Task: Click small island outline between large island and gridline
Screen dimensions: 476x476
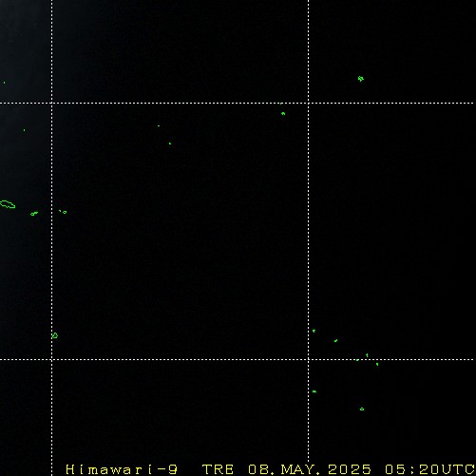Action: pos(34,214)
